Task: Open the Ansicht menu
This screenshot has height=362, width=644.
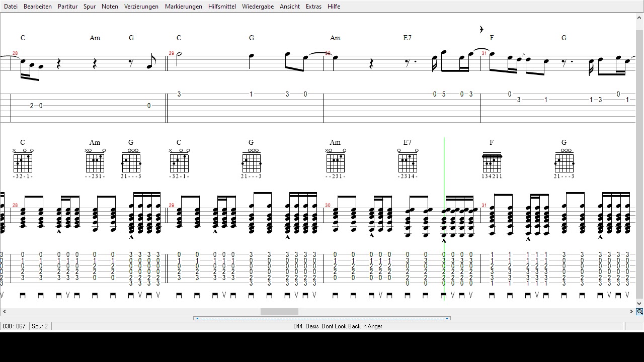Action: [290, 7]
